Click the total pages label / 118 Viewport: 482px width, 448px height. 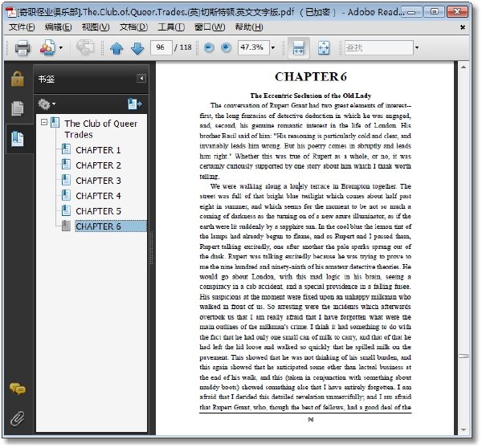(x=183, y=47)
